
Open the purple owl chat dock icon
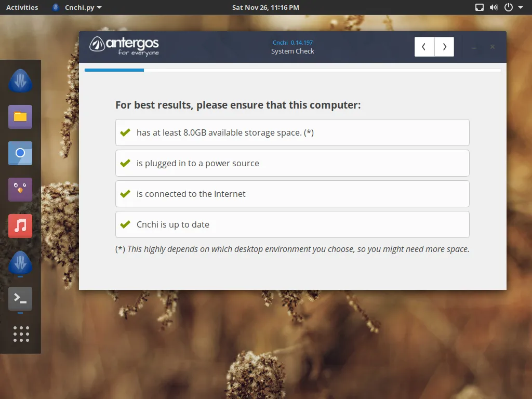(x=20, y=190)
